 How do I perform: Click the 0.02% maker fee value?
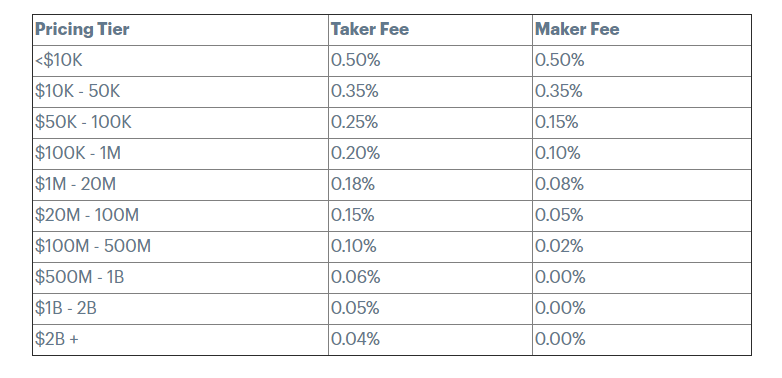pyautogui.click(x=559, y=246)
